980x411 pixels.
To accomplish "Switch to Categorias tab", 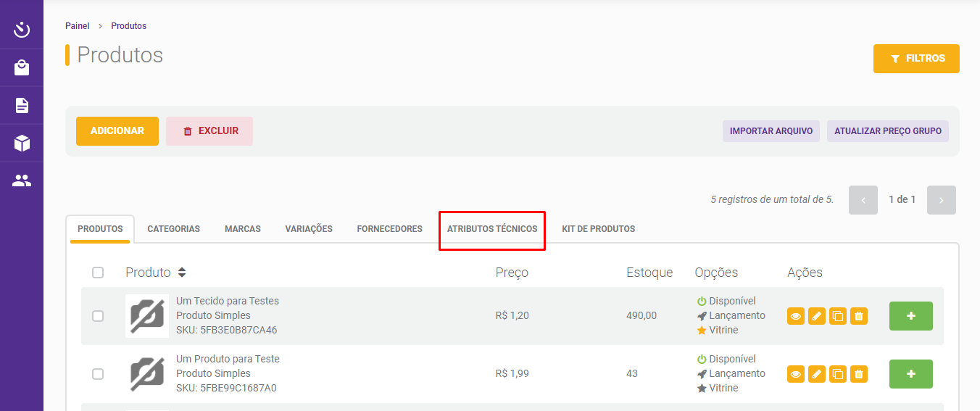I will click(174, 229).
